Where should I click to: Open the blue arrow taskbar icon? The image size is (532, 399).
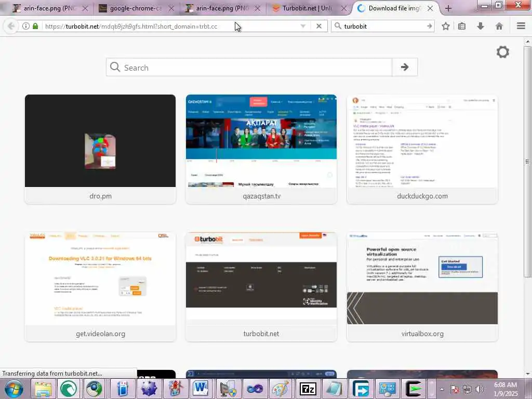(361, 389)
